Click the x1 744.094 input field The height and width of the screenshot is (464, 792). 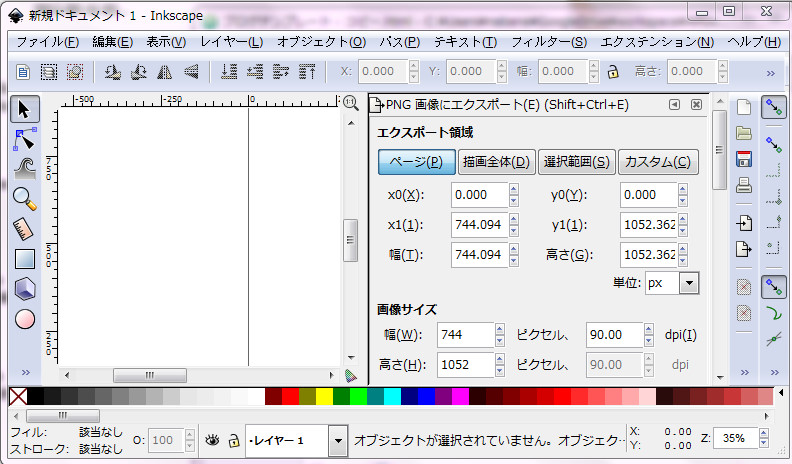tap(479, 225)
